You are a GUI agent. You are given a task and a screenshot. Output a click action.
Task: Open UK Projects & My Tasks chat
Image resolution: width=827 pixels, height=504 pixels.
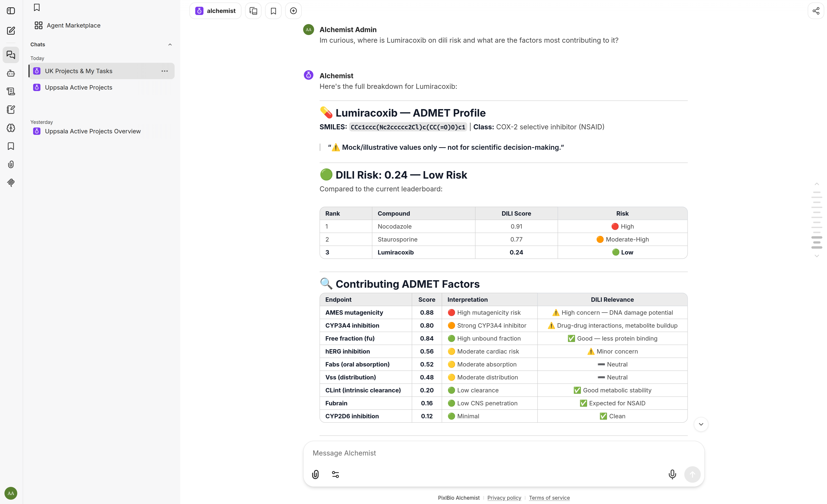pos(101,71)
